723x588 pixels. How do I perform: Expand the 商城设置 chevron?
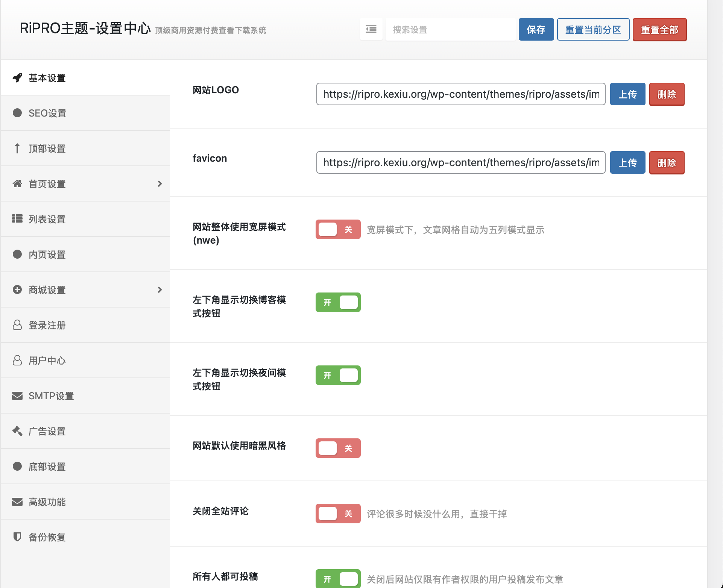point(160,290)
